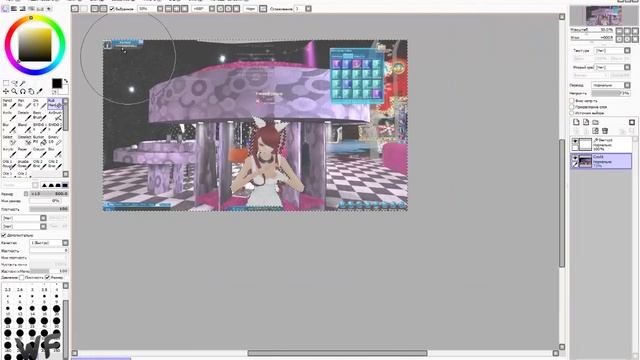Select the zoom magnifier tool

pos(14,91)
